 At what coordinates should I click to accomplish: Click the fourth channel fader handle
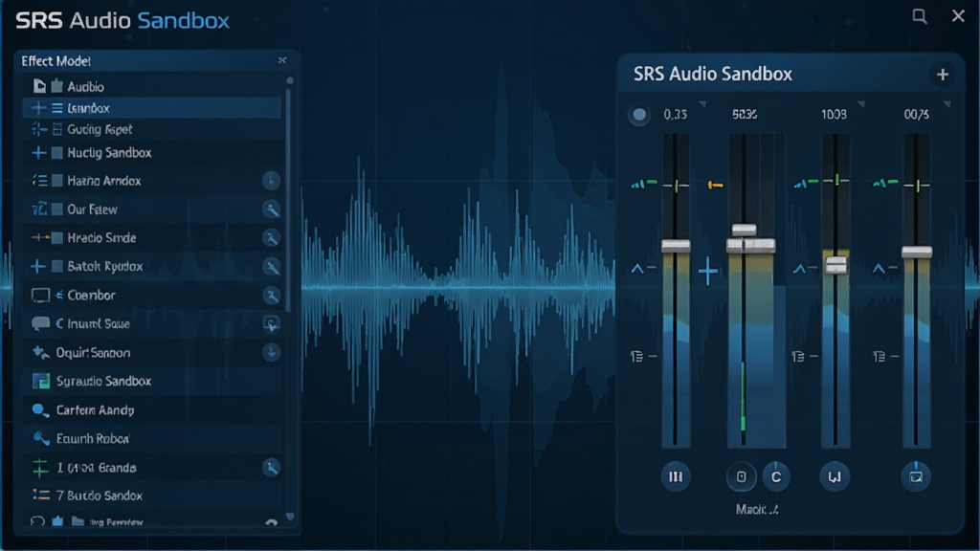click(x=917, y=252)
